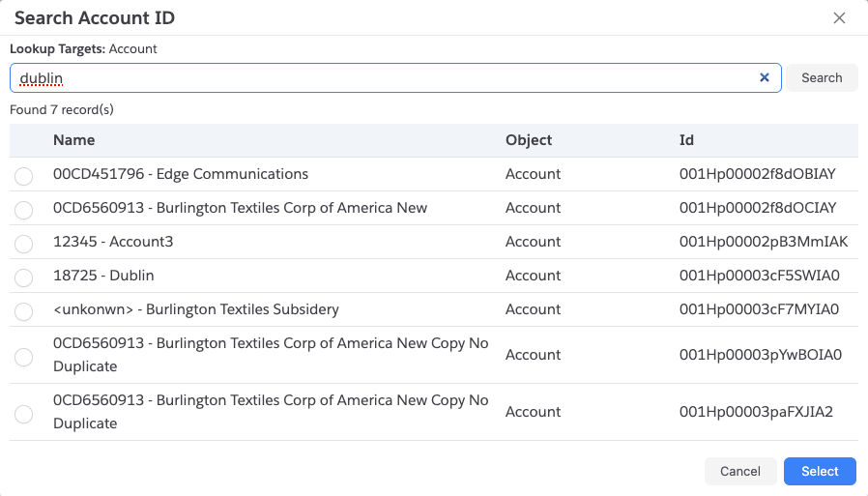Close the Search Account ID dialog
This screenshot has width=868, height=496.
[839, 18]
